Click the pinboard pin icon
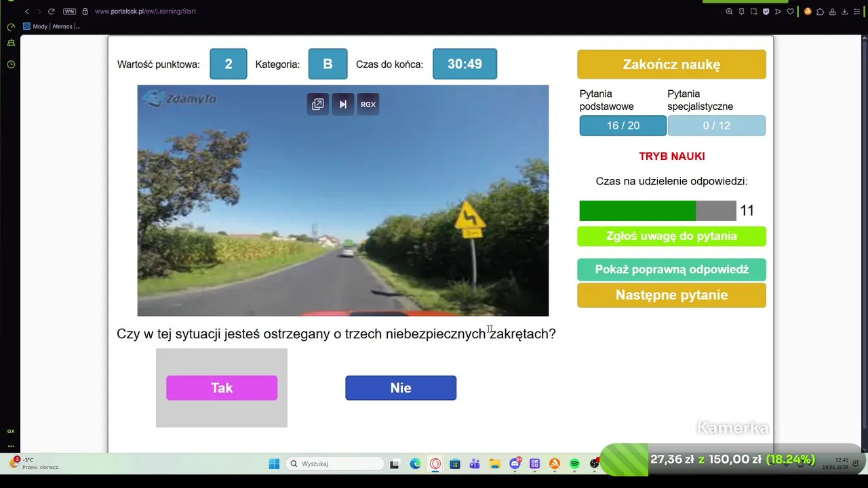The width and height of the screenshot is (868, 488). point(741,12)
